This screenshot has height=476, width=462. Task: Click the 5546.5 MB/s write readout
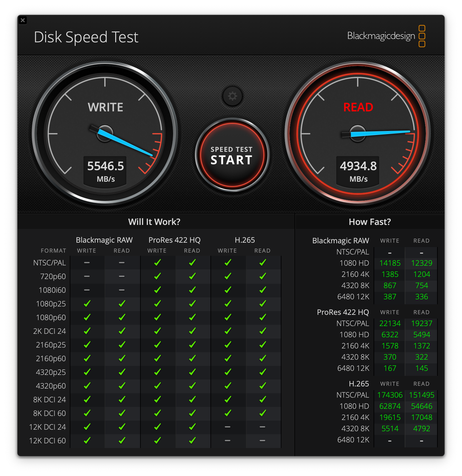pyautogui.click(x=105, y=171)
